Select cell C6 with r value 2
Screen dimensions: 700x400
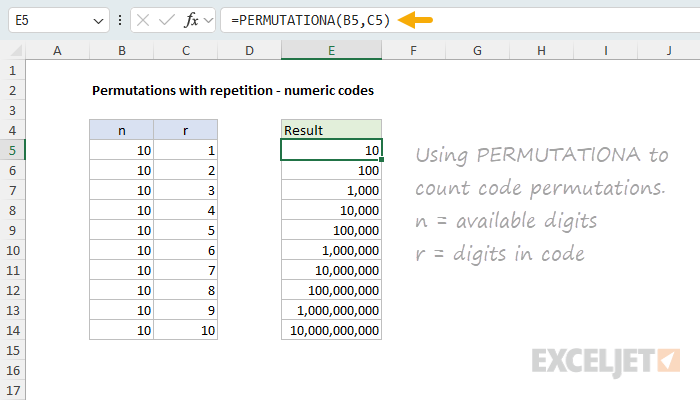point(186,170)
